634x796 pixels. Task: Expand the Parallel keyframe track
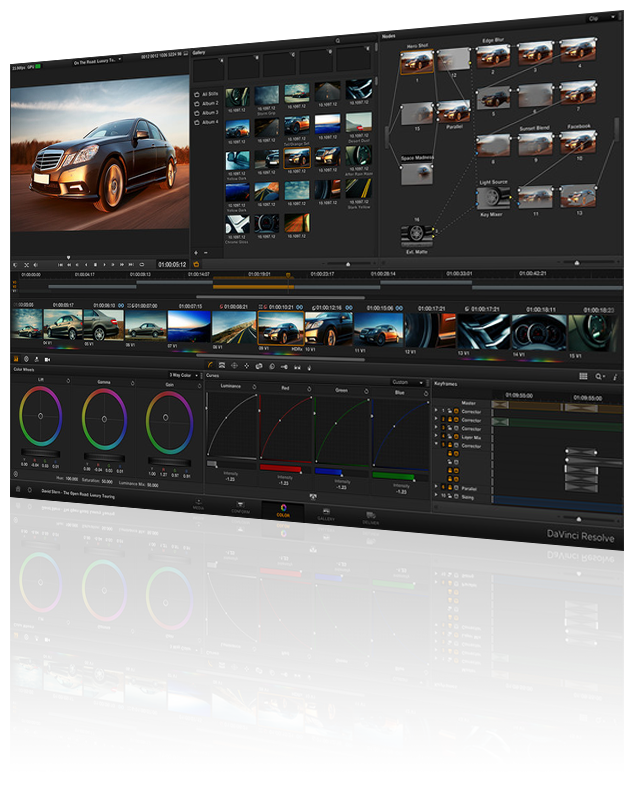click(x=436, y=486)
